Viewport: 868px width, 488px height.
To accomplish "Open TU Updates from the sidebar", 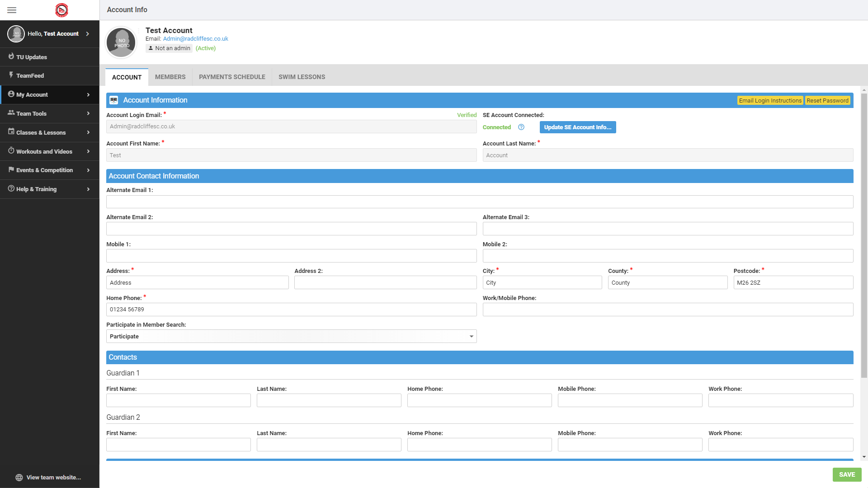I will point(31,57).
